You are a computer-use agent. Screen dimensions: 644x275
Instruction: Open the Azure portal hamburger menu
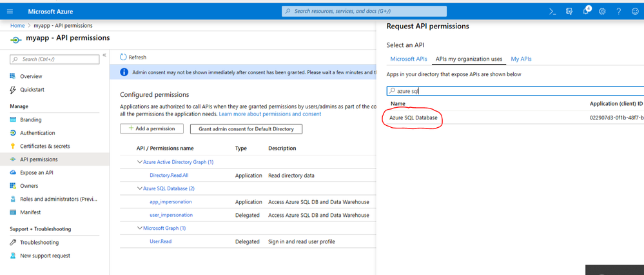10,12
